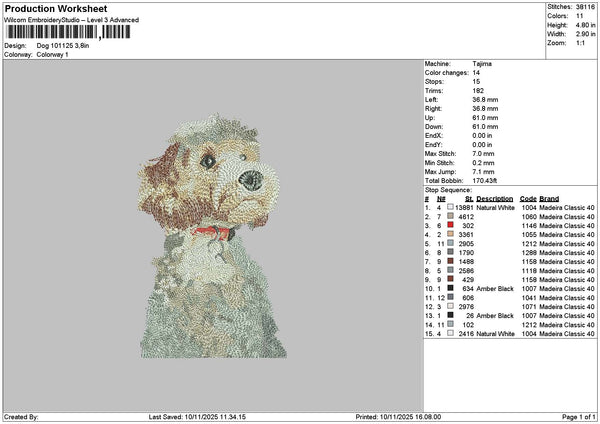Click the brown swatch in stop 7

click(x=450, y=261)
